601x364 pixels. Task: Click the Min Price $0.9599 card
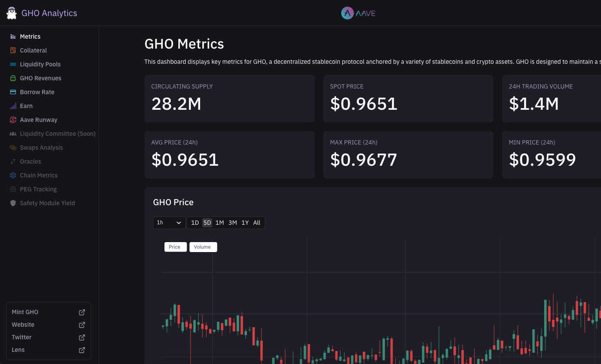click(x=552, y=154)
